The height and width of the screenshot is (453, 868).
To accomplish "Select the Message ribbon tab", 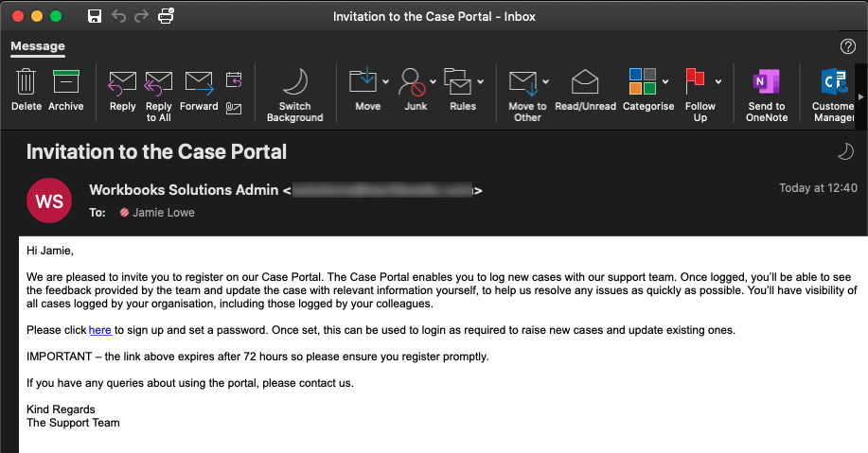I will (x=38, y=46).
